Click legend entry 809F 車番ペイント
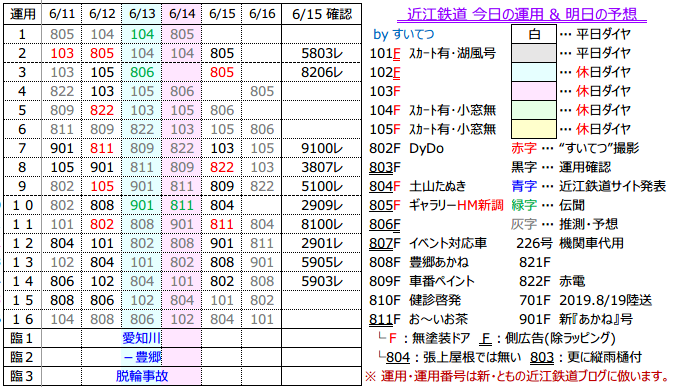Screen dimensions: 680x387 pos(422,282)
